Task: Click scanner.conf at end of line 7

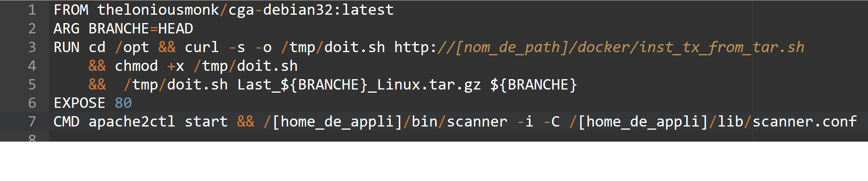Action: pyautogui.click(x=805, y=122)
